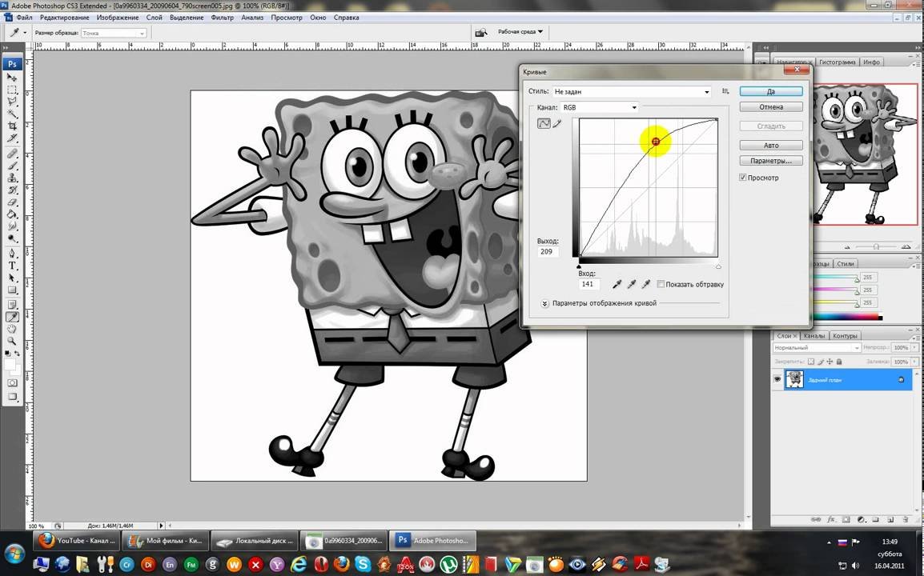The width and height of the screenshot is (924, 576).
Task: Select the Polygonal Lasso tool
Action: pyautogui.click(x=12, y=102)
